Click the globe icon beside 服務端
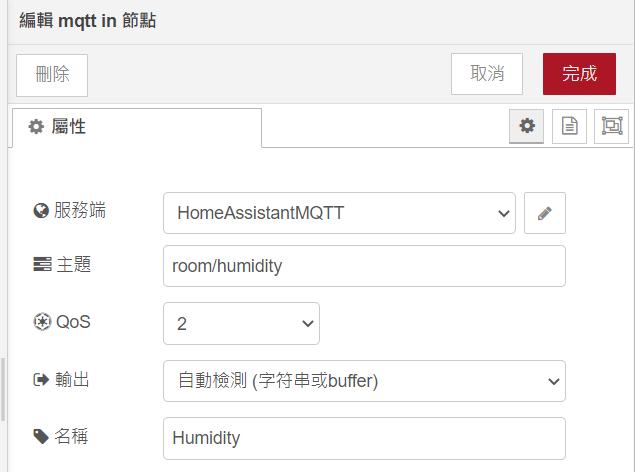This screenshot has height=472, width=635. (x=41, y=211)
